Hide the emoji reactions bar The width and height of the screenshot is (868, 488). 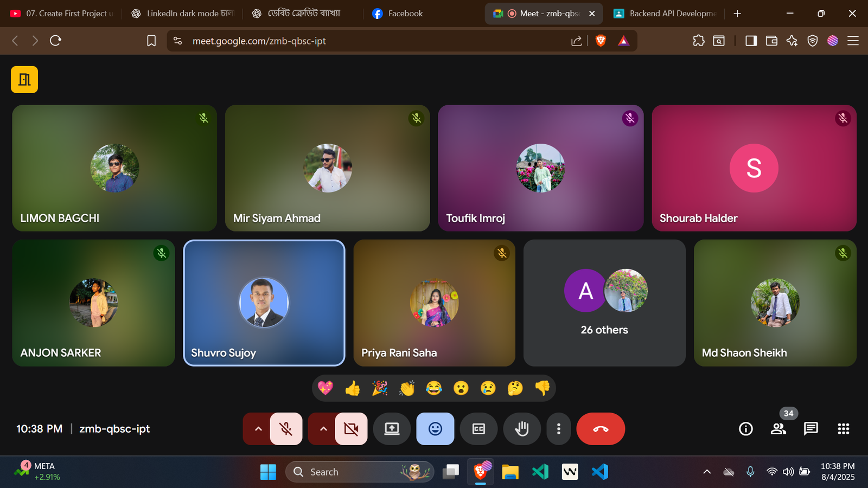(x=435, y=429)
